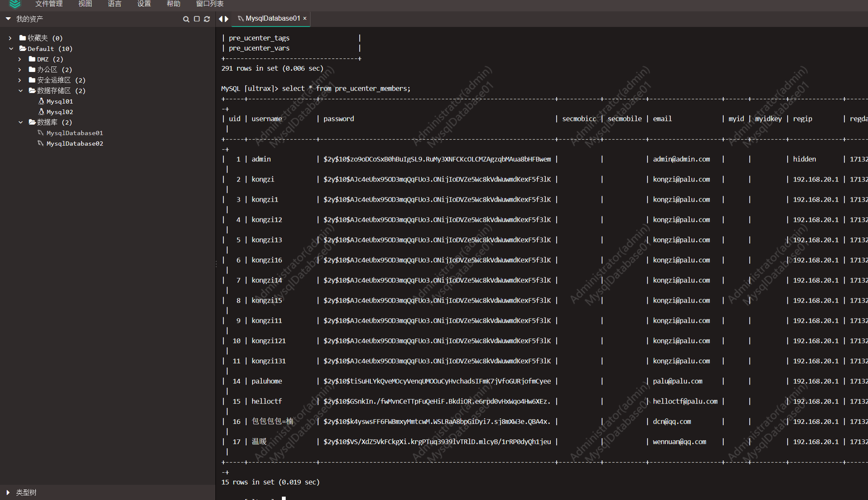Click dcn@qq.com email in terminal
Viewport: 868px width, 500px height.
pos(672,421)
